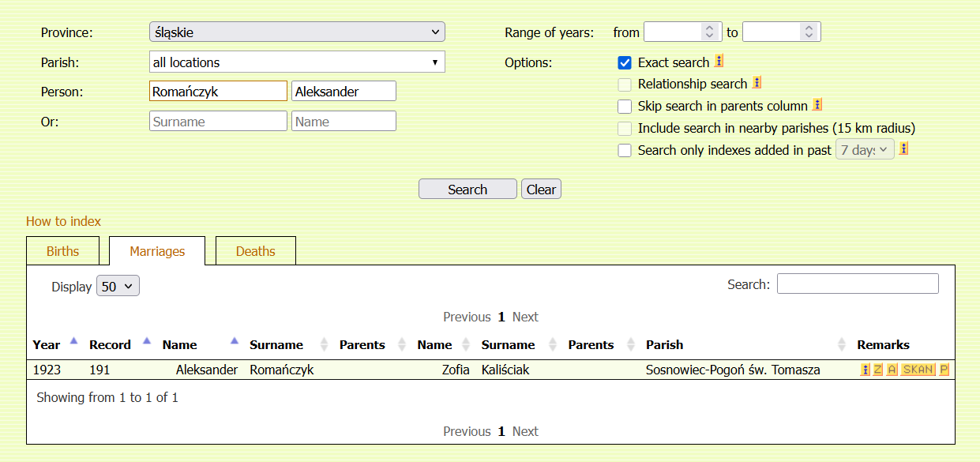Open the Province dropdown showing śląskie
The width and height of the screenshot is (980, 462).
(297, 32)
